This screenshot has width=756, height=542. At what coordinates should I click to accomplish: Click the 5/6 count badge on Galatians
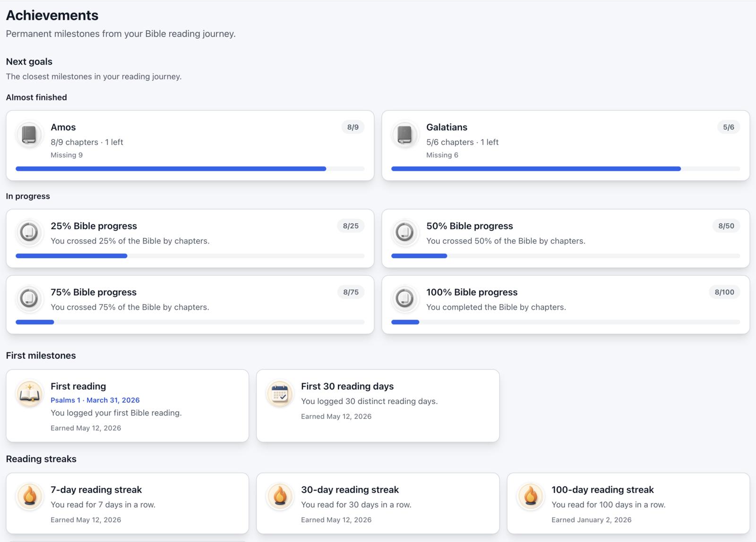[729, 127]
